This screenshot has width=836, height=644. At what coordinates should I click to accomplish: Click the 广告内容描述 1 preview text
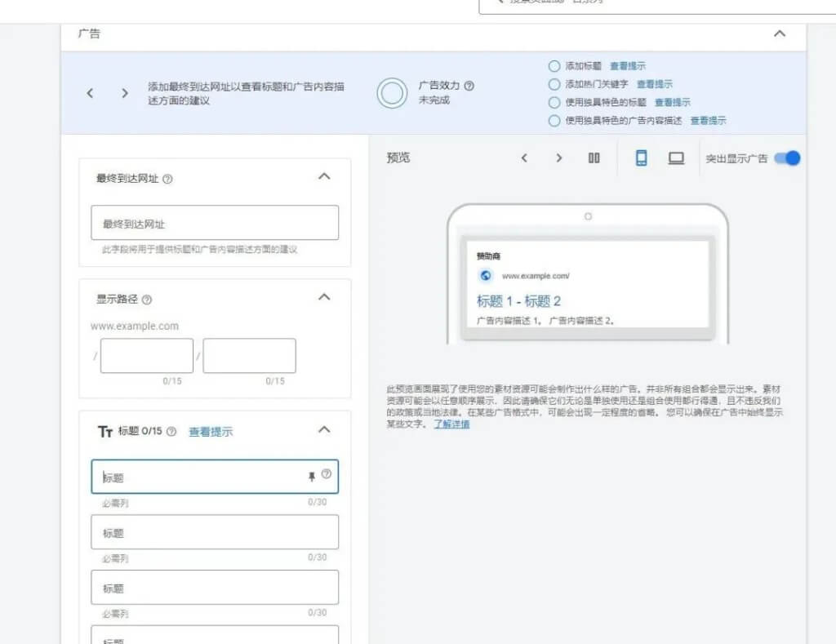tap(509, 321)
